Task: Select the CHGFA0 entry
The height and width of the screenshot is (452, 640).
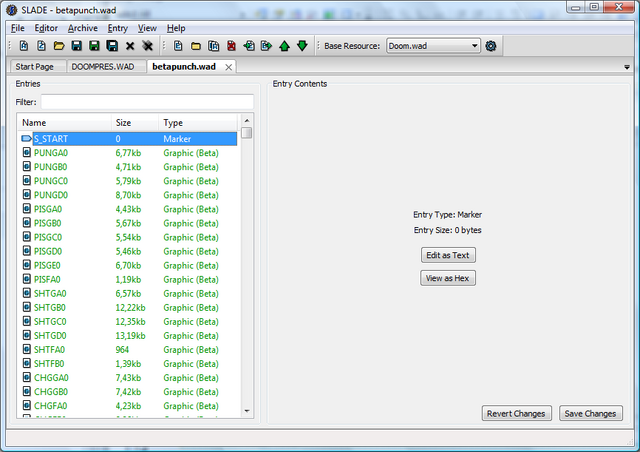Action: coord(127,406)
